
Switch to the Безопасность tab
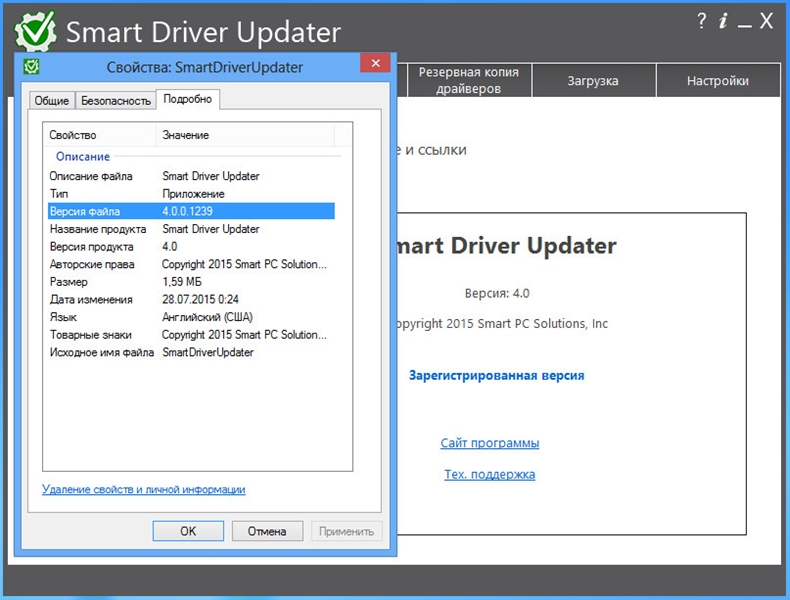click(x=116, y=101)
